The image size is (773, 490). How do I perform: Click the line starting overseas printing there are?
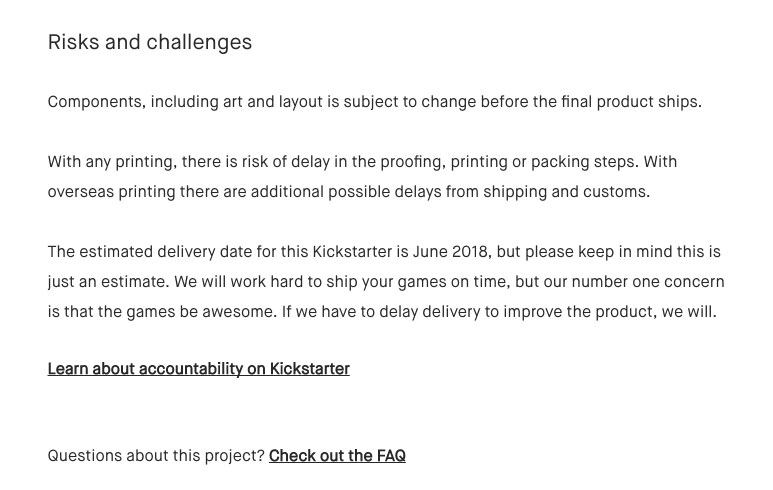tap(349, 192)
